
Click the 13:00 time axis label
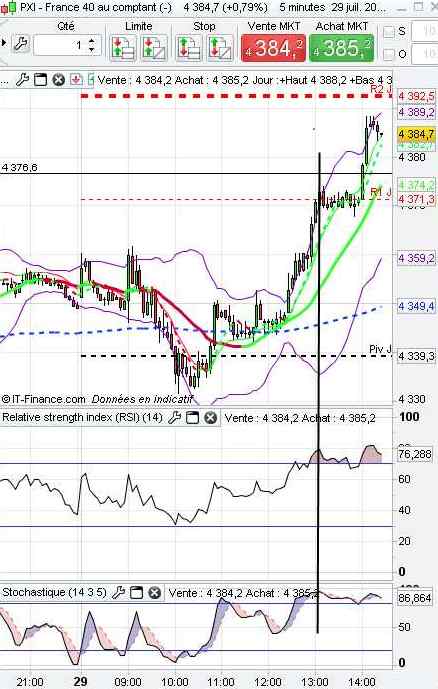[x=315, y=682]
